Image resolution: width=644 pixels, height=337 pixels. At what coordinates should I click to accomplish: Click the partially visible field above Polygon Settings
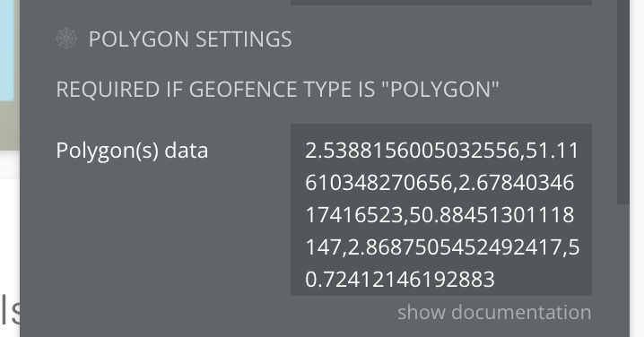tap(441, 3)
